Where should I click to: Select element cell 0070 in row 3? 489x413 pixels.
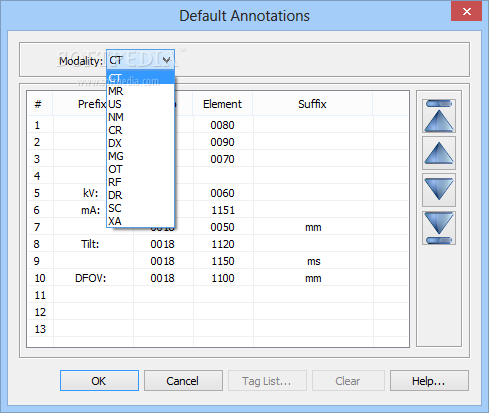[223, 159]
